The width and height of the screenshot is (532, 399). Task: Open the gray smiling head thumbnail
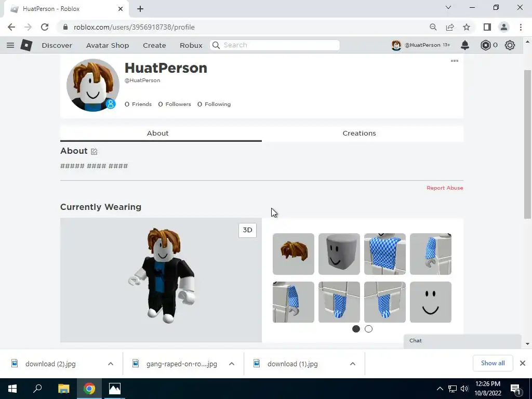coord(339,254)
